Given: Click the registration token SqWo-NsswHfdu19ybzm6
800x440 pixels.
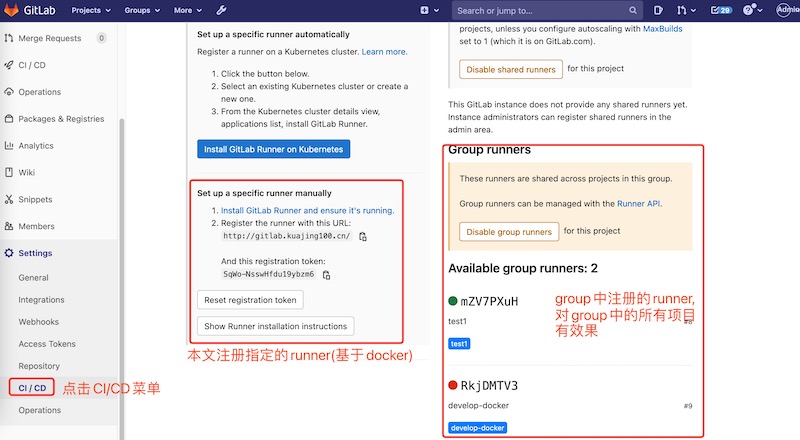Looking at the screenshot, I should pyautogui.click(x=268, y=274).
